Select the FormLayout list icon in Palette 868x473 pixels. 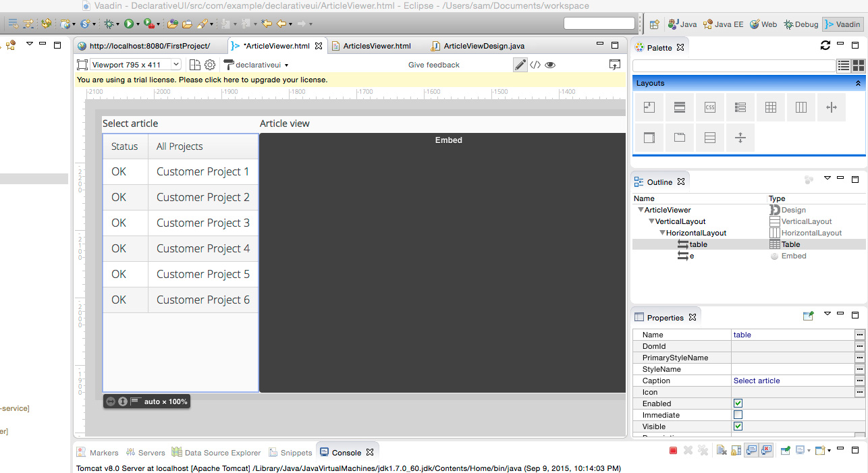click(740, 107)
